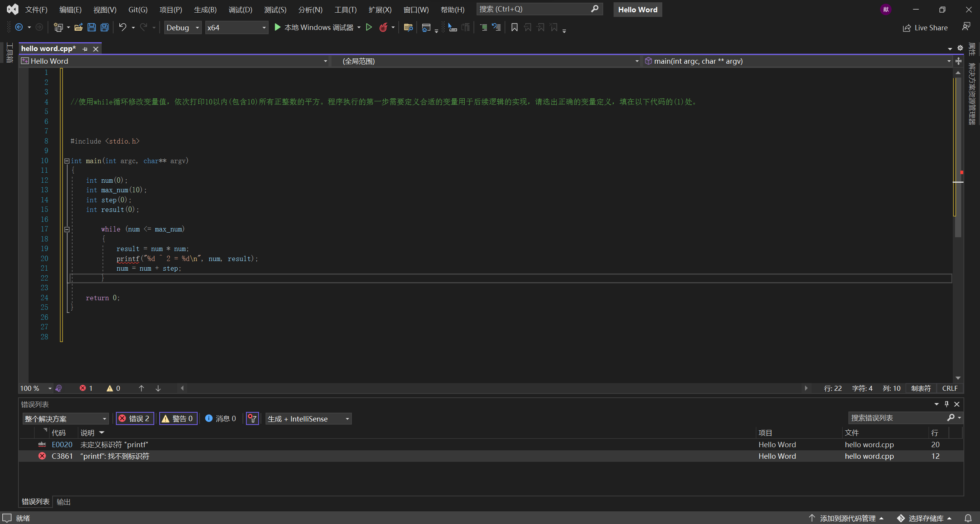Open the global scope dropdown
The height and width of the screenshot is (524, 980).
point(486,61)
